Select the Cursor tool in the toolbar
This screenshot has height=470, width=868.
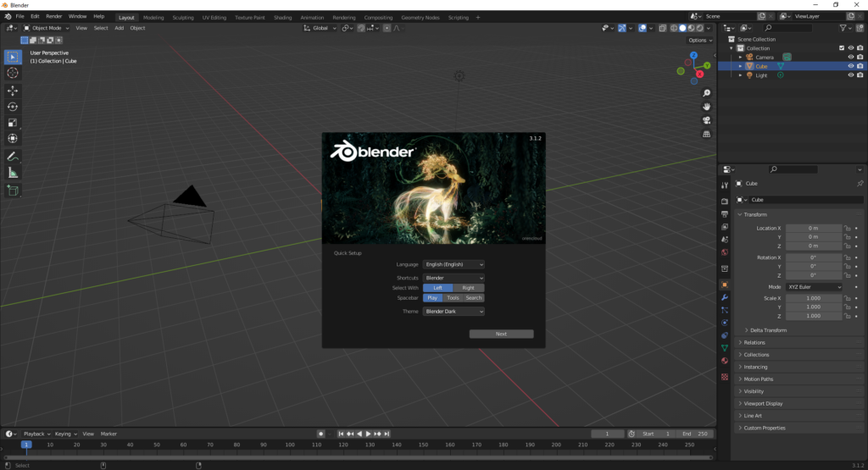[12, 73]
